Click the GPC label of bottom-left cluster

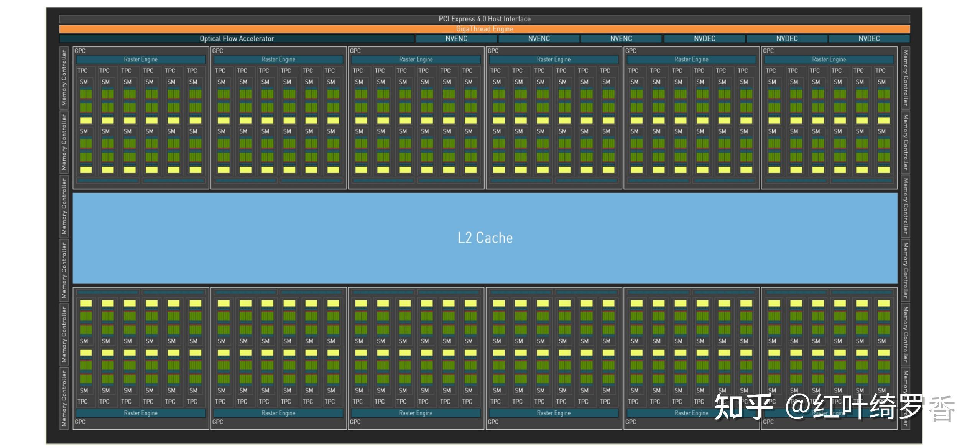80,422
